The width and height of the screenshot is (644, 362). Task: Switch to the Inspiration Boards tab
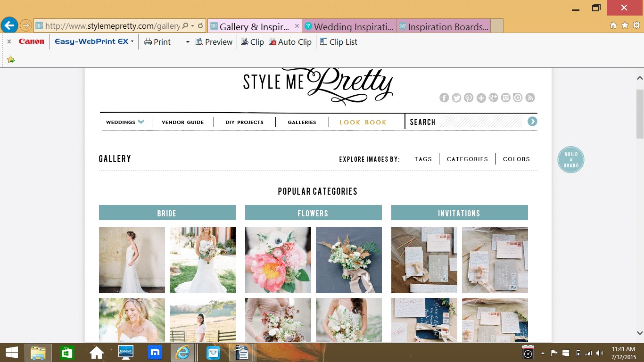[x=443, y=27]
